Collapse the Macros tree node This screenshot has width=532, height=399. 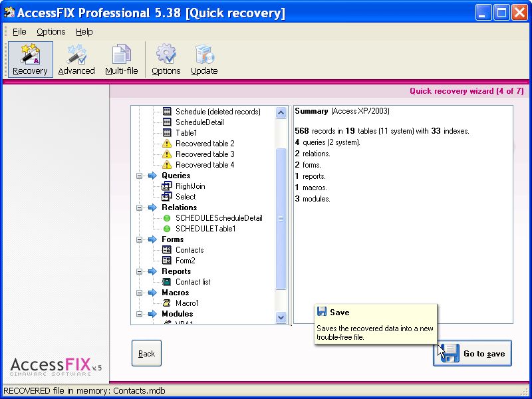(x=139, y=293)
